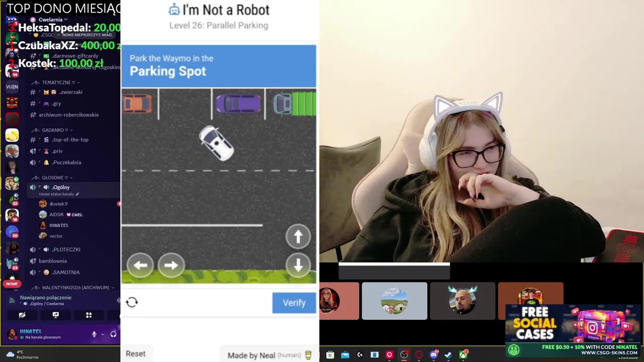The height and width of the screenshot is (362, 644).
Task: Click the NOWE unread indicator pill
Action: (12, 284)
